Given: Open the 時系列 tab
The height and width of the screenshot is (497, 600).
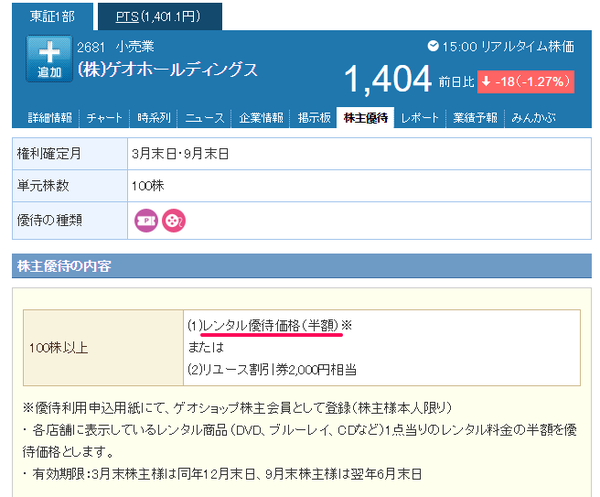Looking at the screenshot, I should [x=154, y=118].
